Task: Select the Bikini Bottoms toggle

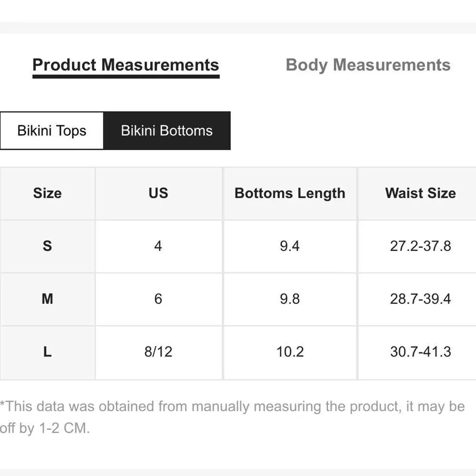Action: [x=167, y=130]
